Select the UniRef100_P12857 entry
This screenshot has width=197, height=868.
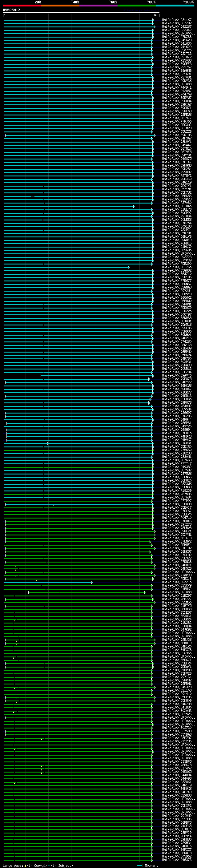pyautogui.click(x=177, y=91)
